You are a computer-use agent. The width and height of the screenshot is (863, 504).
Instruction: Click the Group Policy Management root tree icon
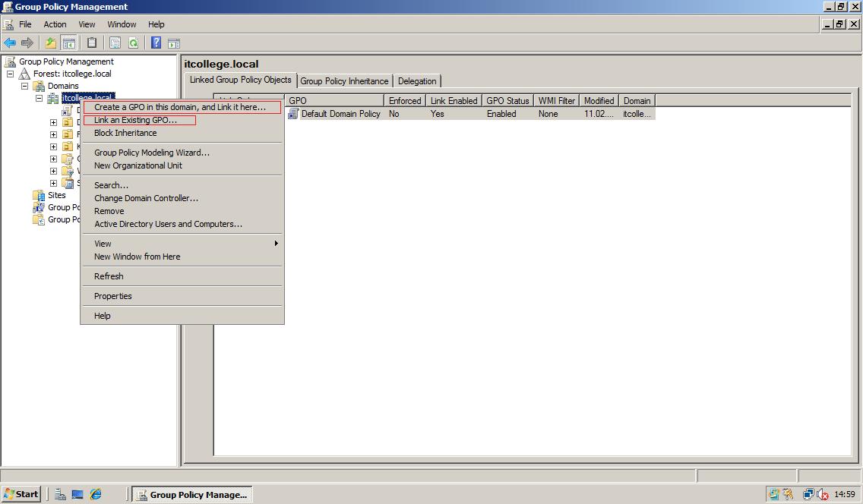point(11,61)
